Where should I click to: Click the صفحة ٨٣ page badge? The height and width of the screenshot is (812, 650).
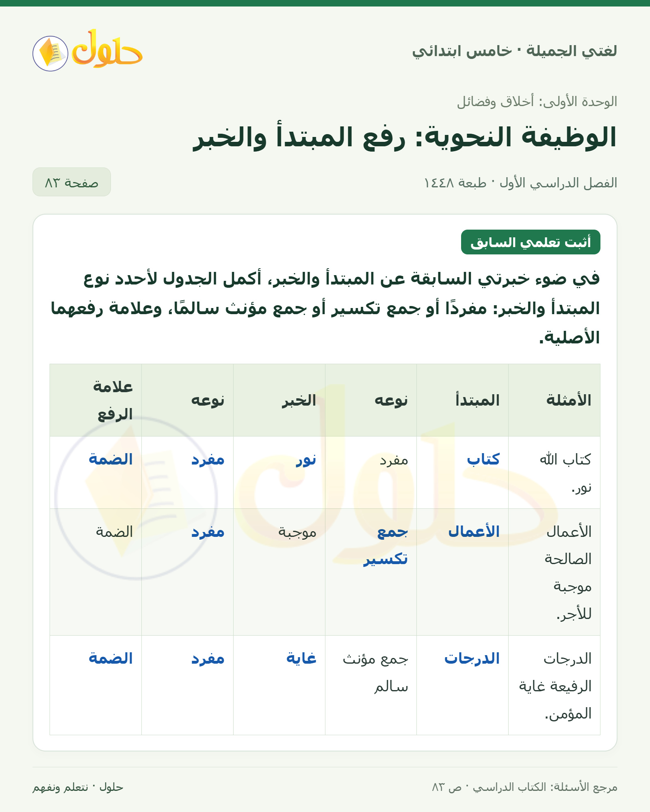(x=71, y=182)
